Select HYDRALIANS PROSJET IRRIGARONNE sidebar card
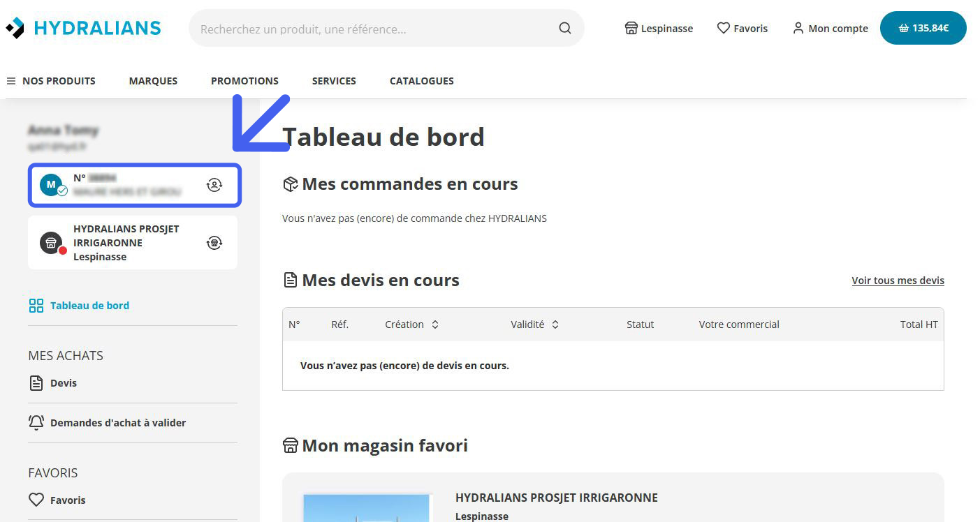 coord(133,242)
